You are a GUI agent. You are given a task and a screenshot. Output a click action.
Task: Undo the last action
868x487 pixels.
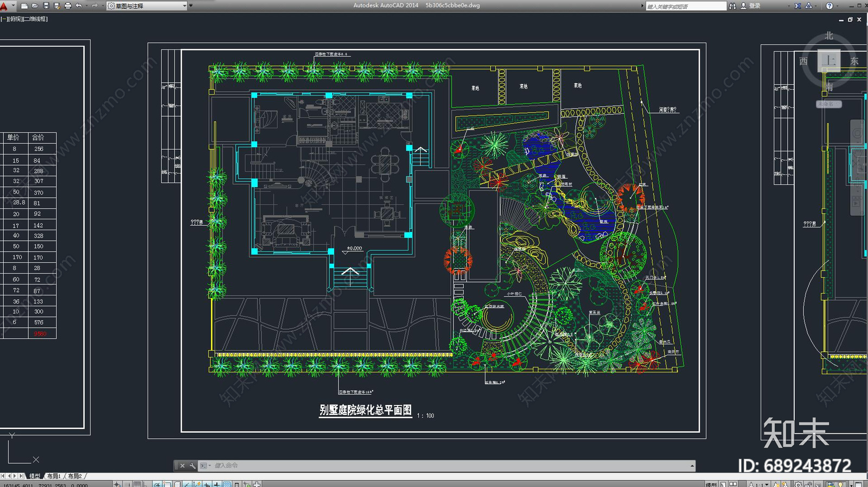[79, 6]
